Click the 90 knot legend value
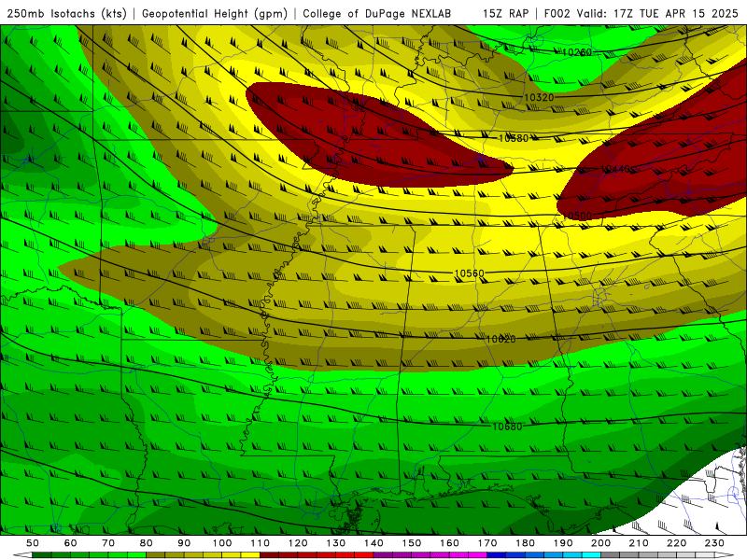Screen dimensions: 747x560 click(x=184, y=543)
